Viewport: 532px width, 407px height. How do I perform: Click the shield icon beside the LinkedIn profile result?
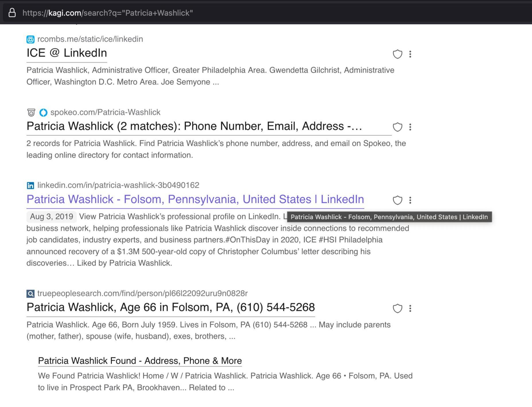pos(397,200)
